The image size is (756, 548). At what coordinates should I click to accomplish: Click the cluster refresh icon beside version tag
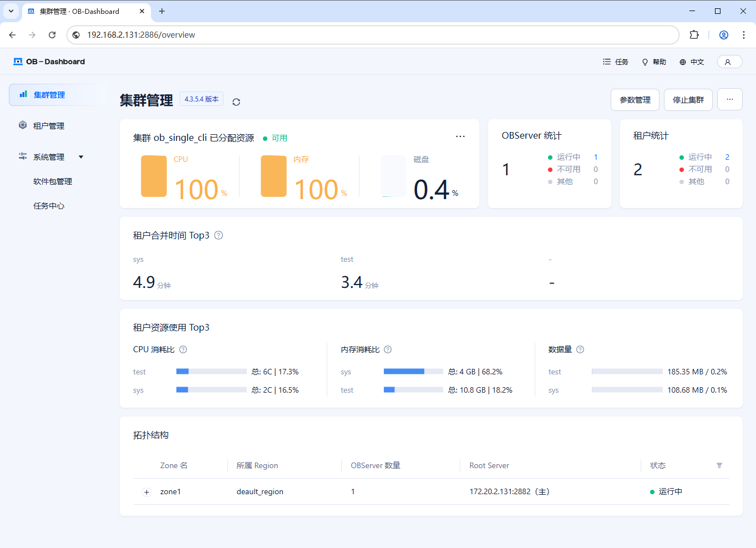(x=236, y=102)
